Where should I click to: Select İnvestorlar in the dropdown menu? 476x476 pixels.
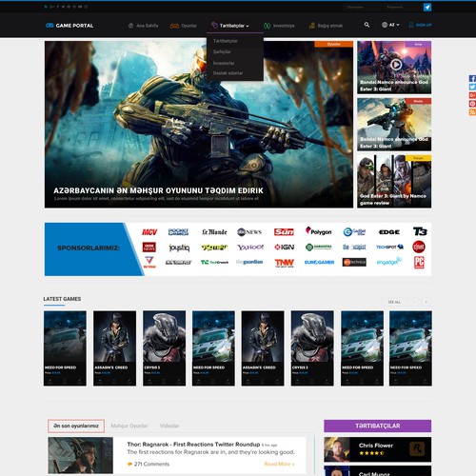coord(224,63)
